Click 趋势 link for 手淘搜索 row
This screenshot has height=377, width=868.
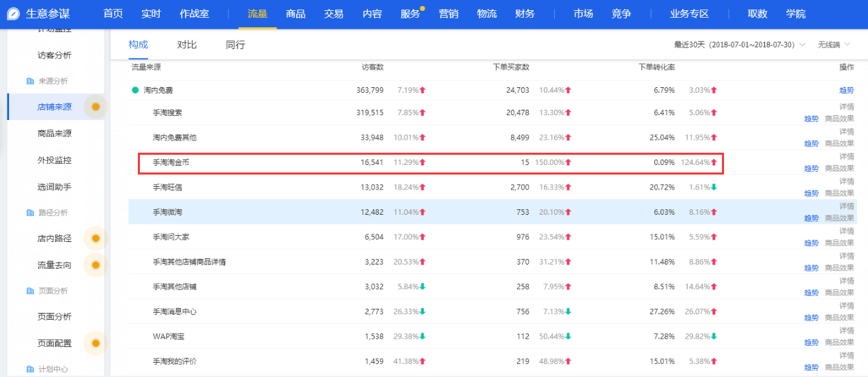tap(811, 119)
